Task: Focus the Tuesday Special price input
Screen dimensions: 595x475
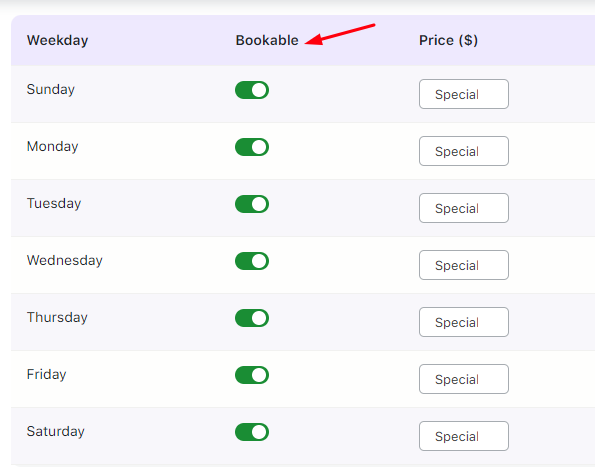Action: coord(464,208)
